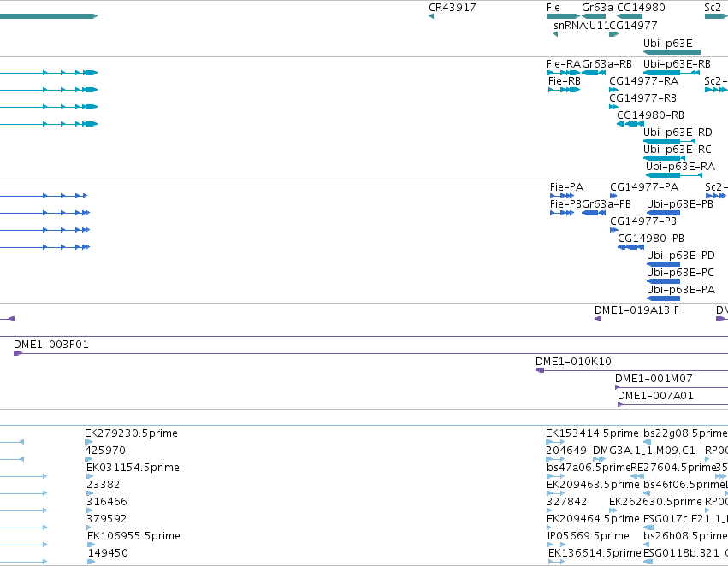The height and width of the screenshot is (566, 728).
Task: Select the CG14980 gene feature
Action: click(x=630, y=16)
